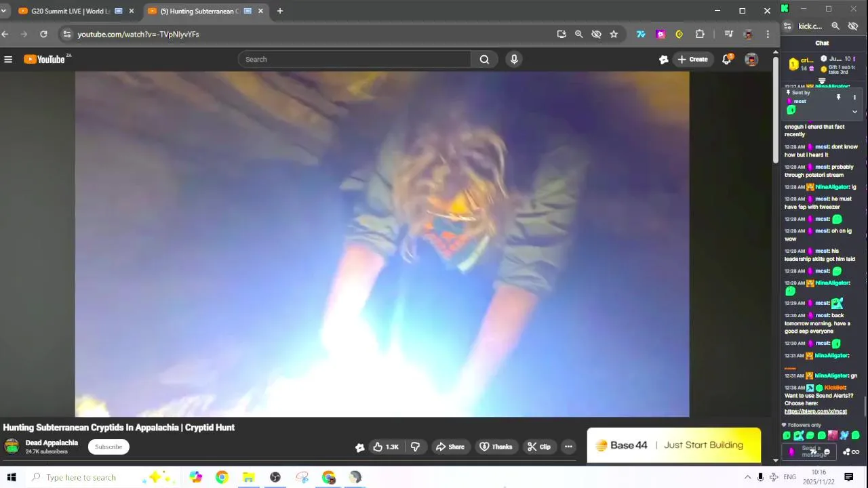Image resolution: width=868 pixels, height=488 pixels.
Task: Open the yellow circular extension icon
Action: click(679, 34)
